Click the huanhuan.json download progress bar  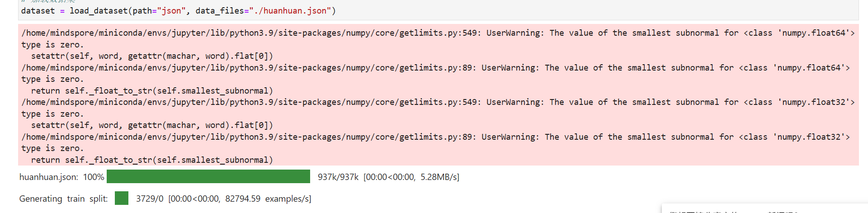point(208,177)
